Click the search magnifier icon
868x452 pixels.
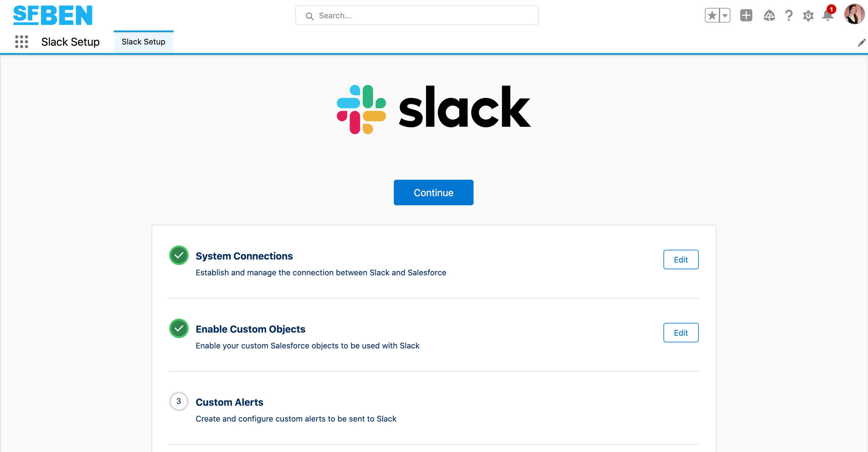[309, 16]
